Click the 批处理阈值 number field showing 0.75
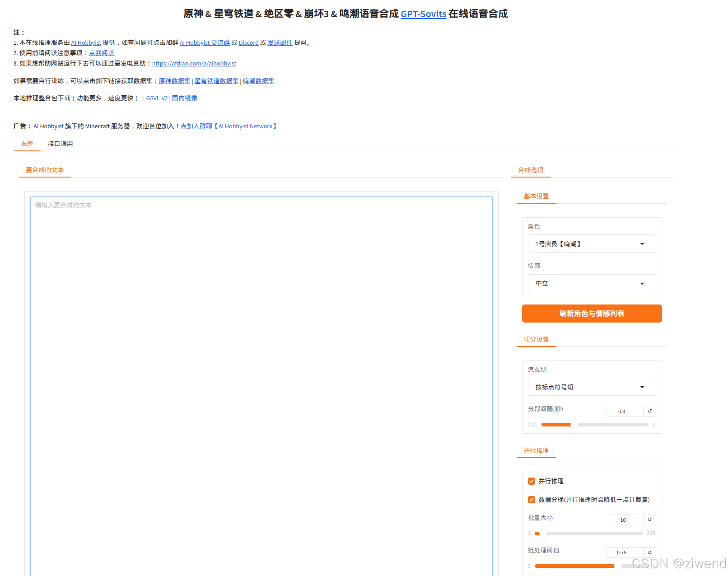728x576 pixels. click(x=625, y=552)
